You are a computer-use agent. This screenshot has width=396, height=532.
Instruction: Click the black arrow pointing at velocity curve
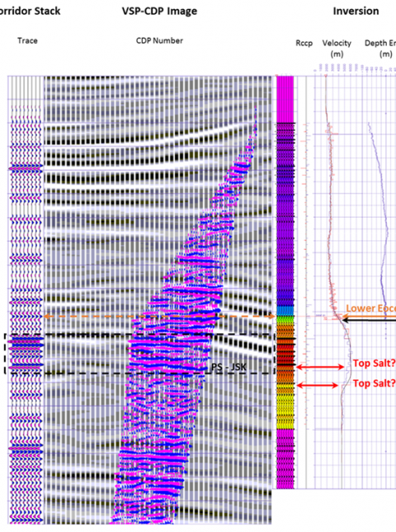pyautogui.click(x=369, y=319)
